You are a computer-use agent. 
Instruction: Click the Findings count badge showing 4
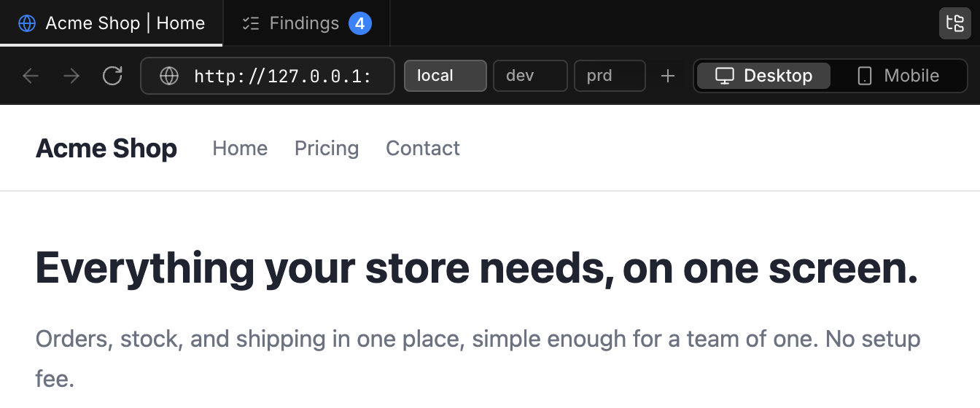360,23
